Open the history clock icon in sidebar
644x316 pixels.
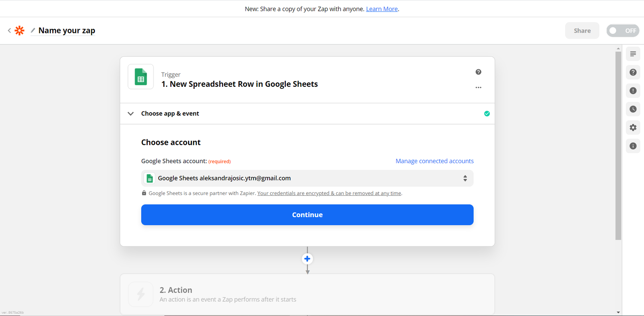pos(633,109)
